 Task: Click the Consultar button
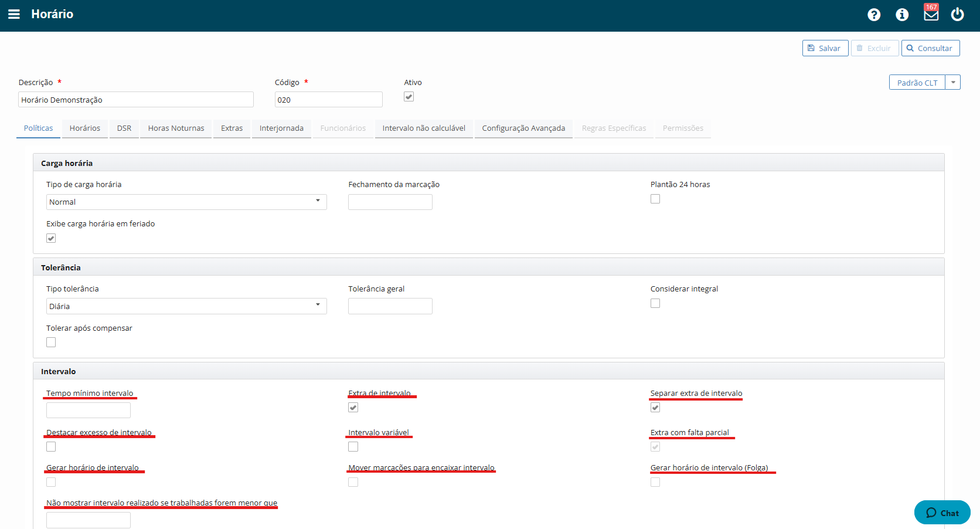pyautogui.click(x=930, y=48)
